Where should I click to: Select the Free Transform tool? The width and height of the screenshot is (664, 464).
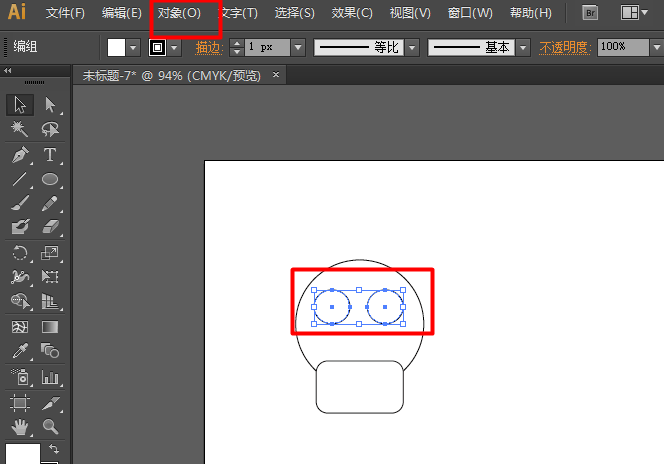[x=50, y=277]
